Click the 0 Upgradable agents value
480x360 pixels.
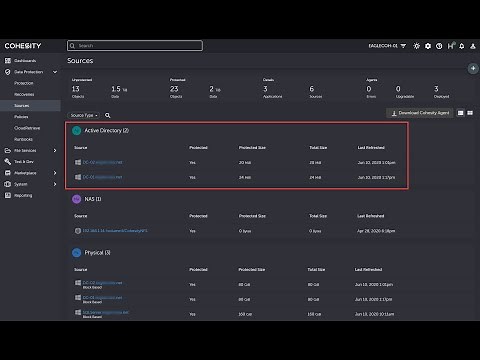pyautogui.click(x=398, y=89)
